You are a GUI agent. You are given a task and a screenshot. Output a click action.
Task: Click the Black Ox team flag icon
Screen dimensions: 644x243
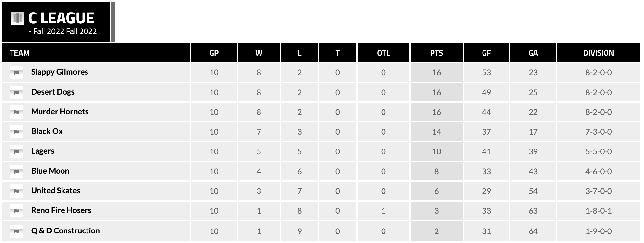(x=16, y=132)
